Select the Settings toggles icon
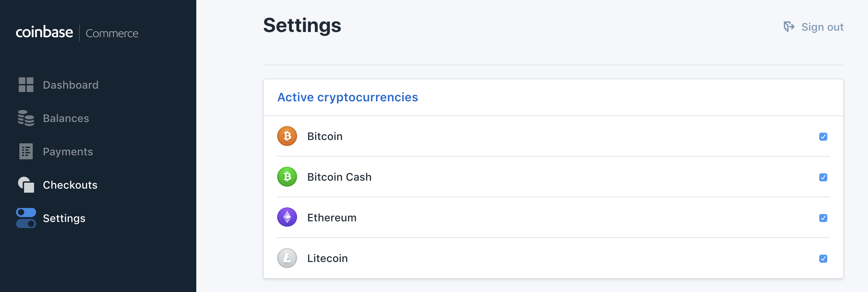The width and height of the screenshot is (868, 292). [x=26, y=218]
